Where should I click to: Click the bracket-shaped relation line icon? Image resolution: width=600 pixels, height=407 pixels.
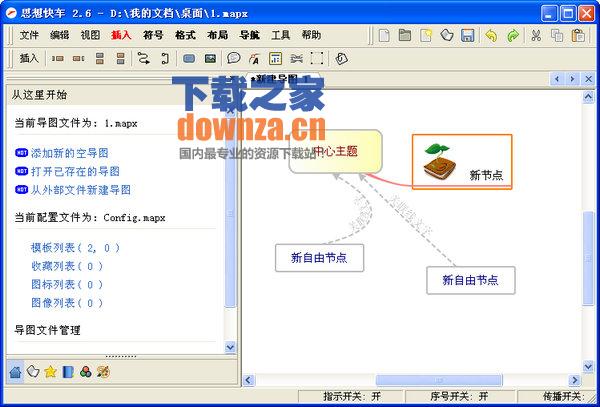coord(165,59)
